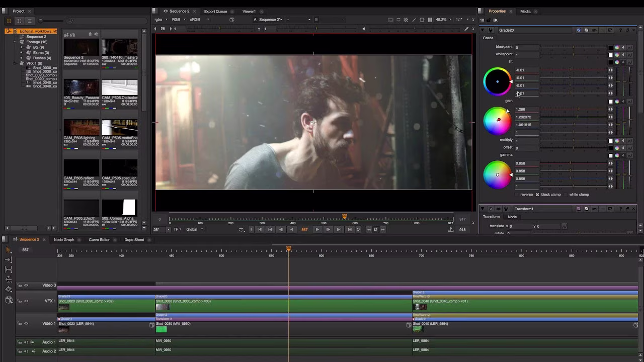This screenshot has width=644, height=362.
Task: Click the play forward button in viewer
Action: pyautogui.click(x=317, y=230)
